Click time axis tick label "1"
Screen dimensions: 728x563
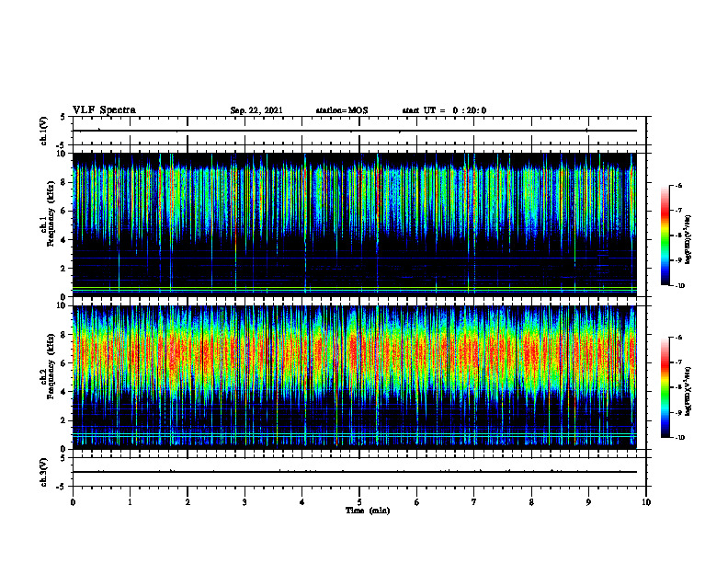click(131, 502)
